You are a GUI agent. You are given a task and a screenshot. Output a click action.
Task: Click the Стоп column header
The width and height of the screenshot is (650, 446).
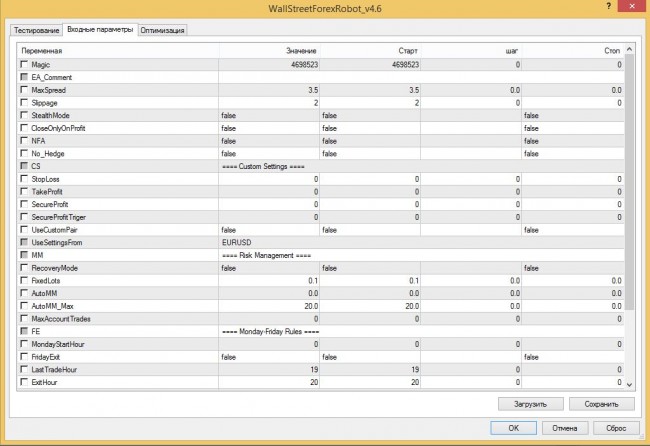pyautogui.click(x=573, y=51)
